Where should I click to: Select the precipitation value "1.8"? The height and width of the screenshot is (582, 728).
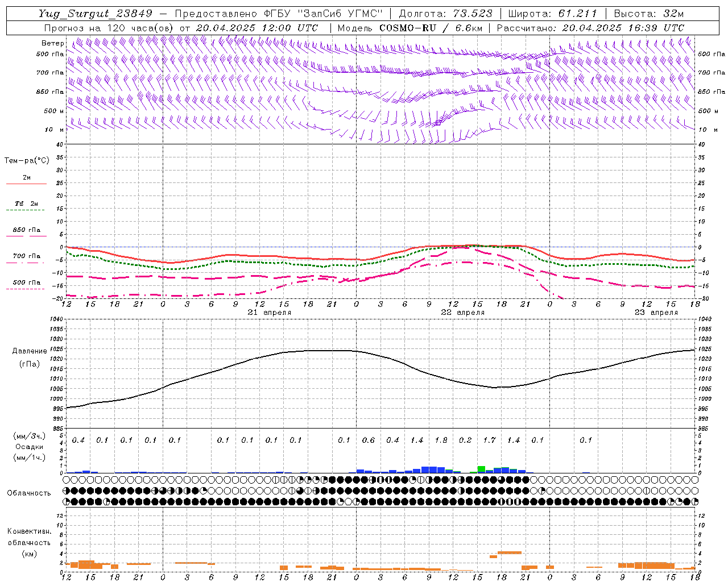click(x=441, y=440)
